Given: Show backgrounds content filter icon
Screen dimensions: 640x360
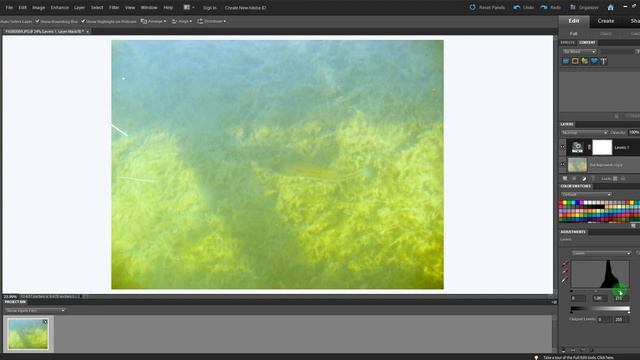Looking at the screenshot, I should point(566,61).
